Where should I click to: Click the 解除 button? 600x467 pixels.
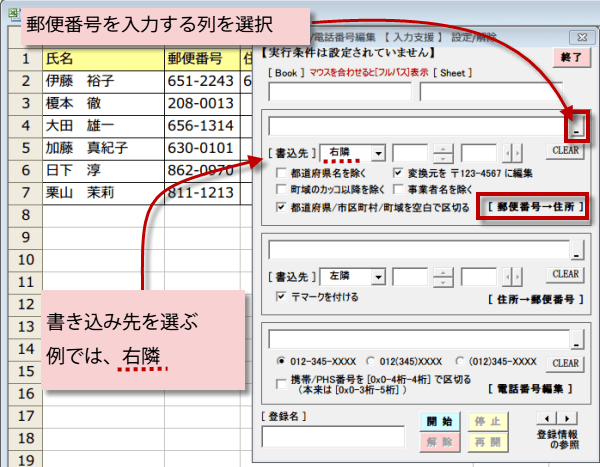[440, 443]
